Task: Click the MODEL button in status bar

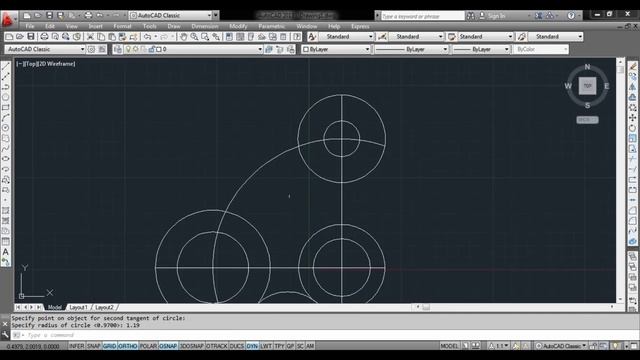Action: 449,346
